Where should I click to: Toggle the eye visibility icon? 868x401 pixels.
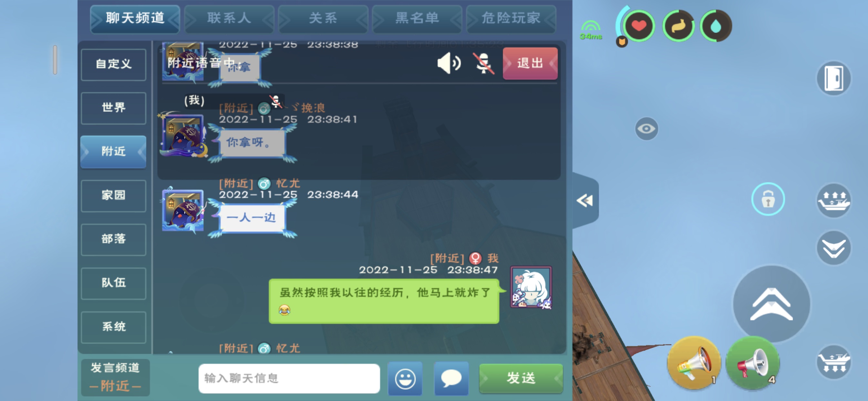(646, 129)
